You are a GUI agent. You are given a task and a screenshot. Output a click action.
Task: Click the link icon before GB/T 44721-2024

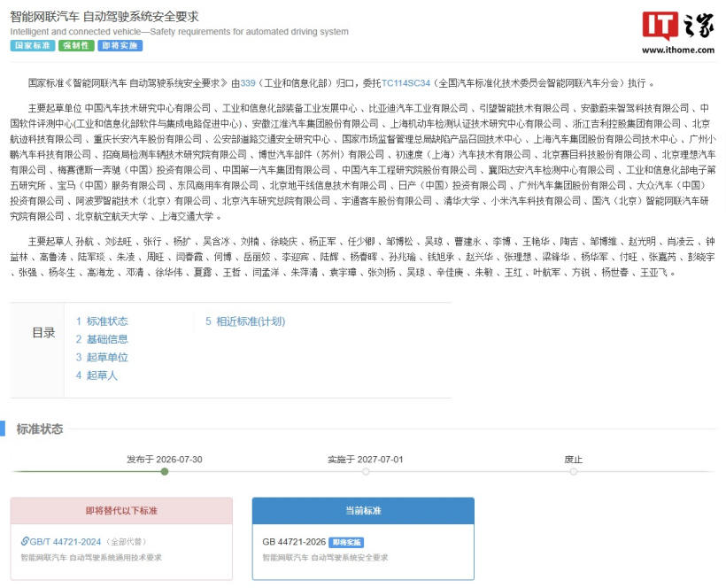(25, 541)
